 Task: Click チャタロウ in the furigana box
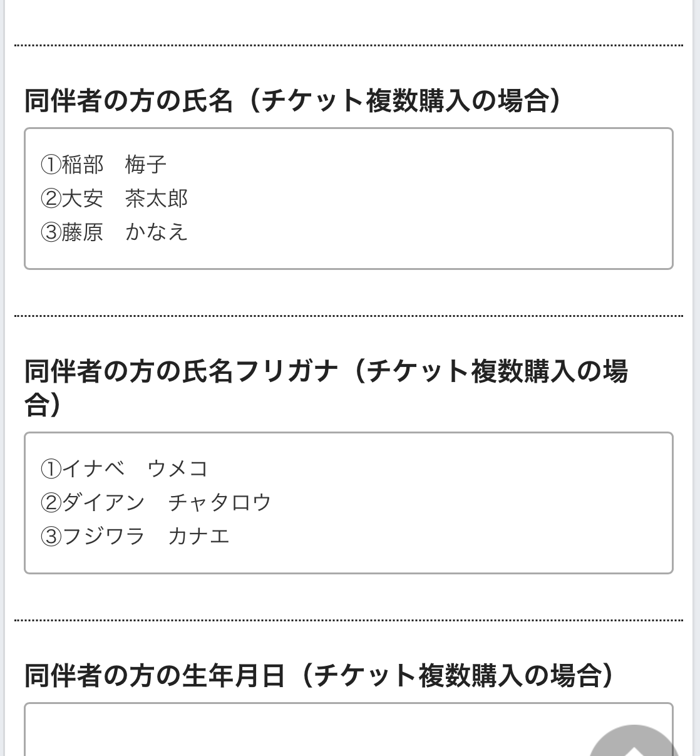220,502
